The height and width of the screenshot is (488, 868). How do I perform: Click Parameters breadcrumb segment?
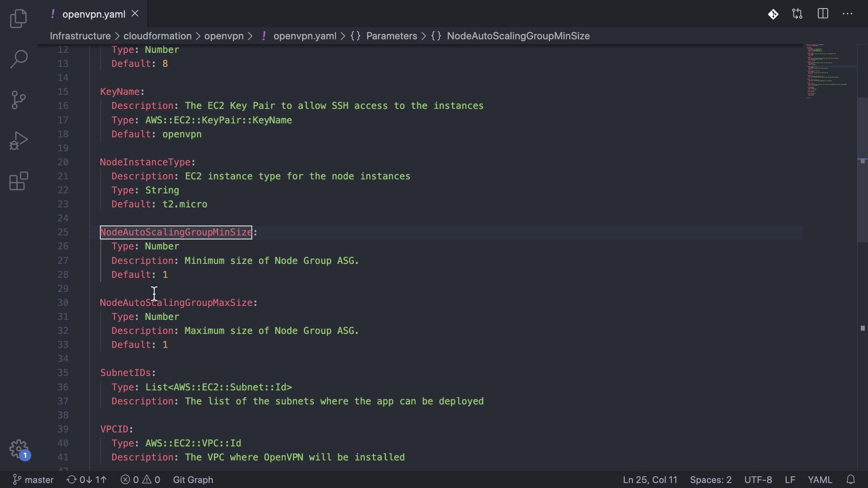(x=392, y=36)
